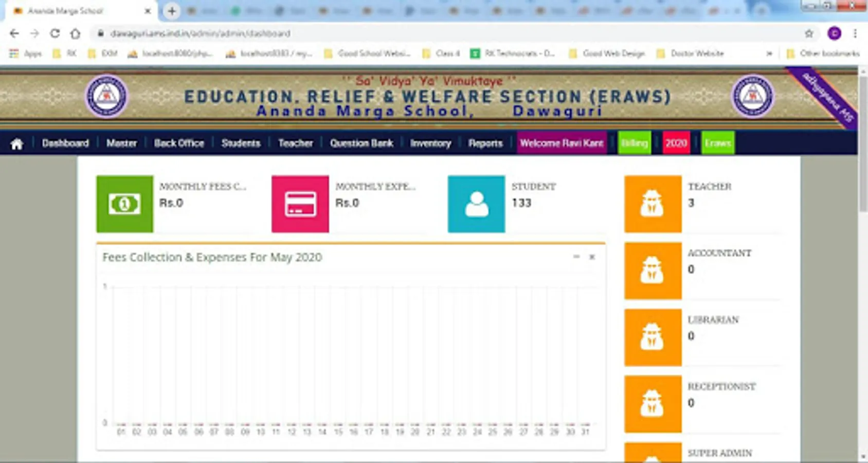This screenshot has height=463, width=868.
Task: Open the Reports menu
Action: [485, 143]
